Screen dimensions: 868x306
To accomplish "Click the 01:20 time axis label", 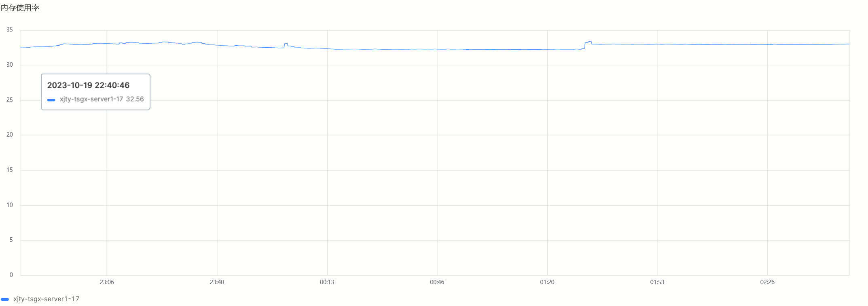I will (547, 282).
